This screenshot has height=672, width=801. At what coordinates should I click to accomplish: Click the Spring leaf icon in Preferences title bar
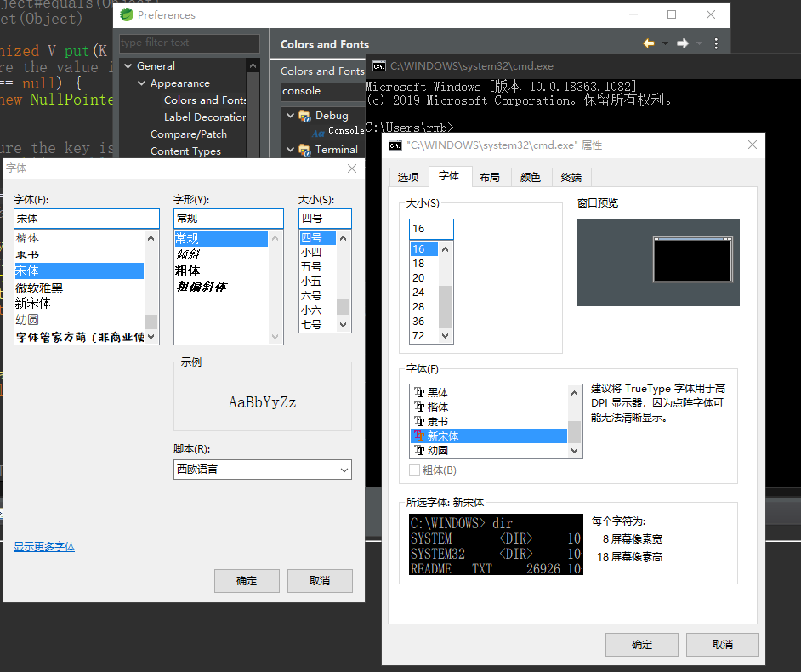(126, 14)
